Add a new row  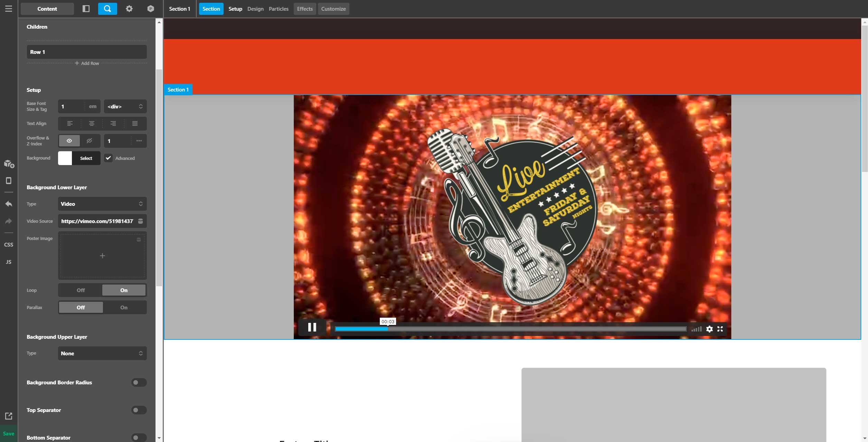(87, 63)
